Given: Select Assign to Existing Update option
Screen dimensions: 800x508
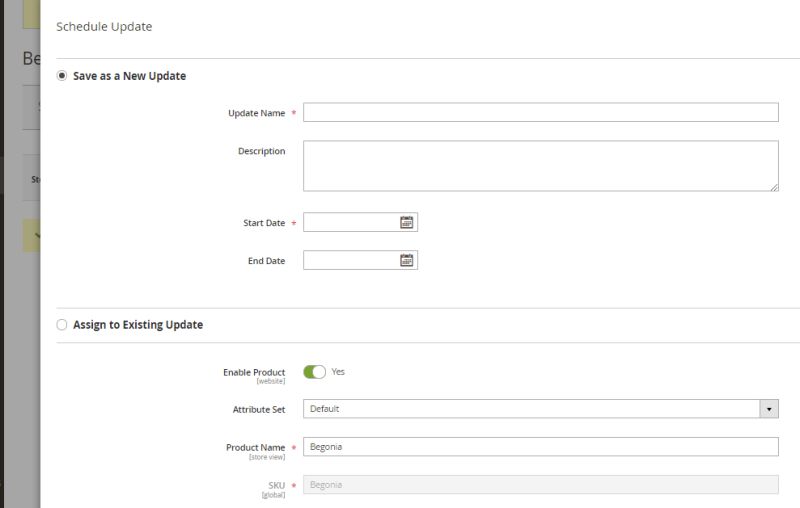Looking at the screenshot, I should (x=62, y=325).
